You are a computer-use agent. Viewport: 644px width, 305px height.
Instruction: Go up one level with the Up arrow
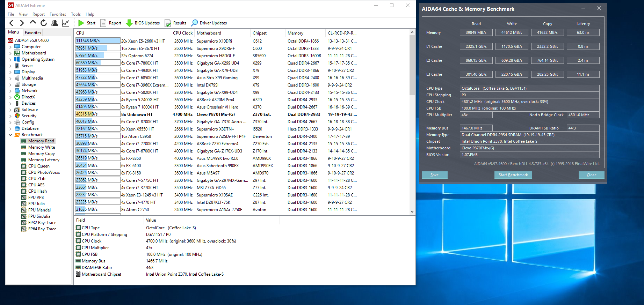32,23
